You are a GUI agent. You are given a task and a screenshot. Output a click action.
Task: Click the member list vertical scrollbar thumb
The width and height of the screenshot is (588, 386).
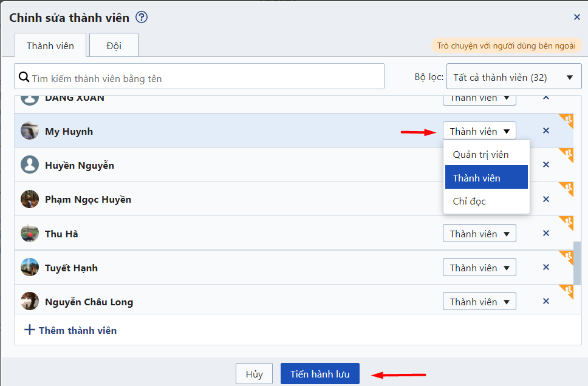[577, 263]
